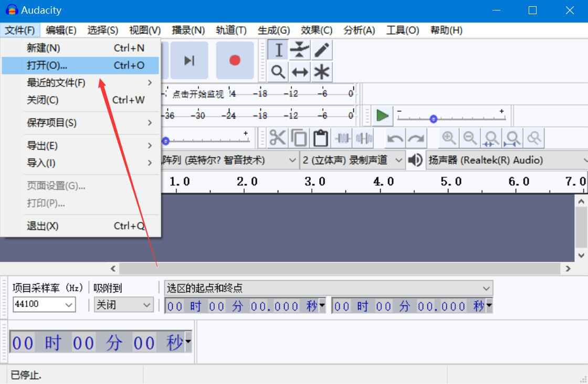
Task: Select the Envelope tool
Action: 300,50
